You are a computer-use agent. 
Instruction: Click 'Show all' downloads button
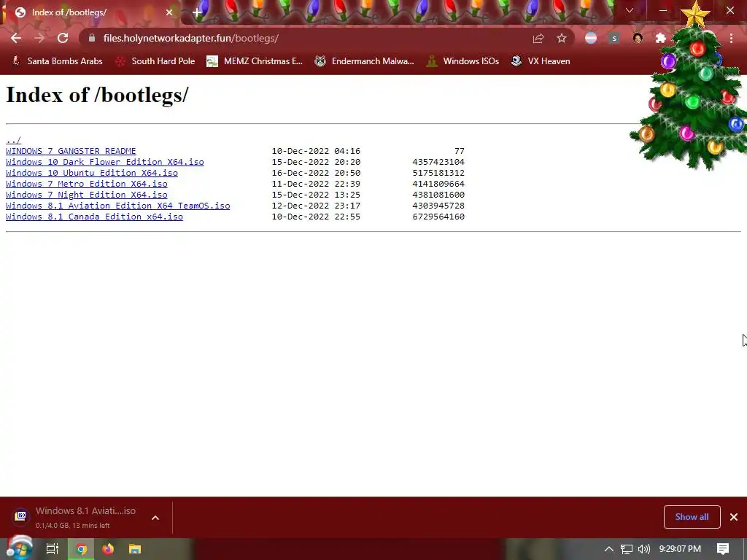click(692, 517)
